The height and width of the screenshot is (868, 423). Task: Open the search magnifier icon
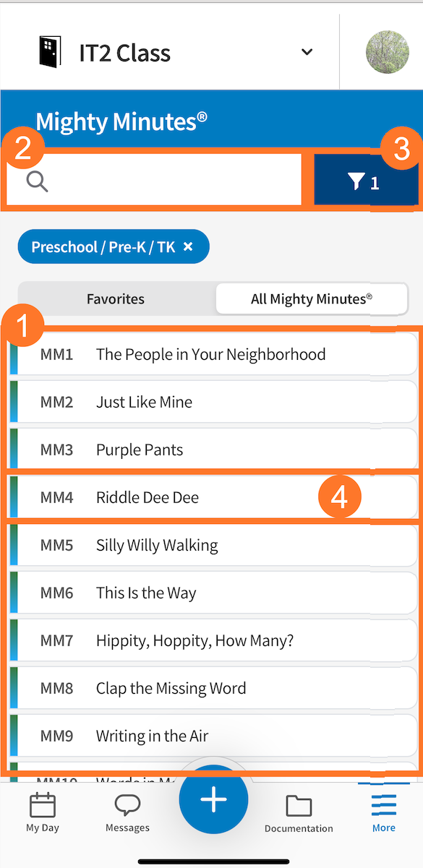(36, 182)
